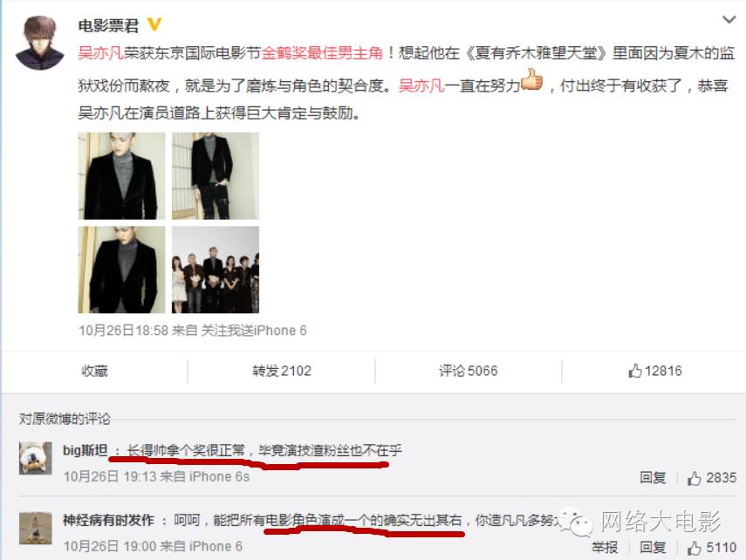Open the post options chevron menu
The width and height of the screenshot is (746, 560).
tap(729, 19)
